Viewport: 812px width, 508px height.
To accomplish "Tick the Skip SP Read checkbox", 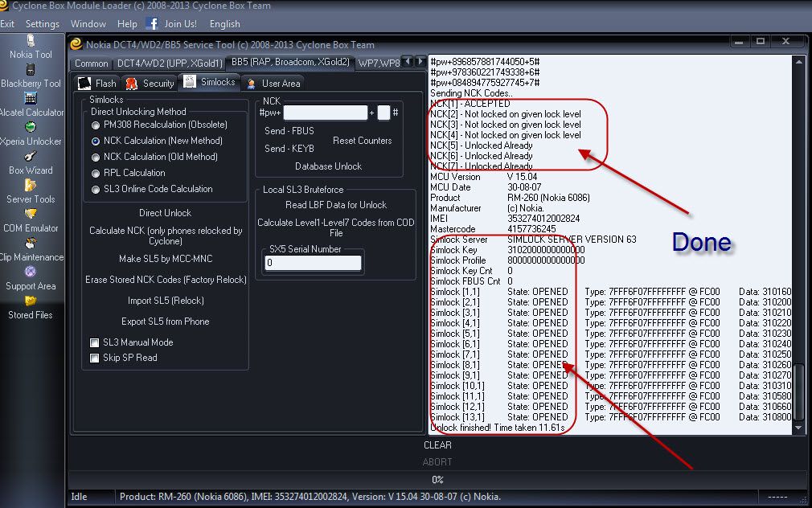I will 95,358.
